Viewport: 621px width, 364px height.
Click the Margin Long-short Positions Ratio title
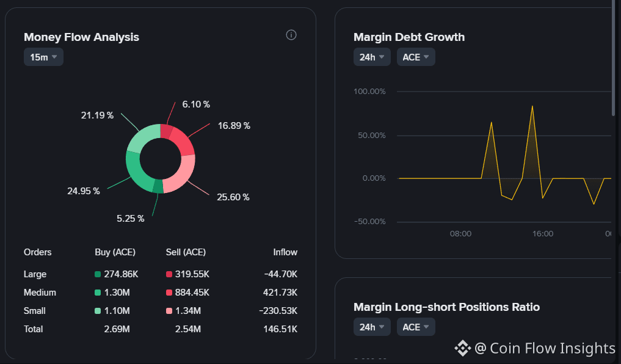tap(446, 307)
